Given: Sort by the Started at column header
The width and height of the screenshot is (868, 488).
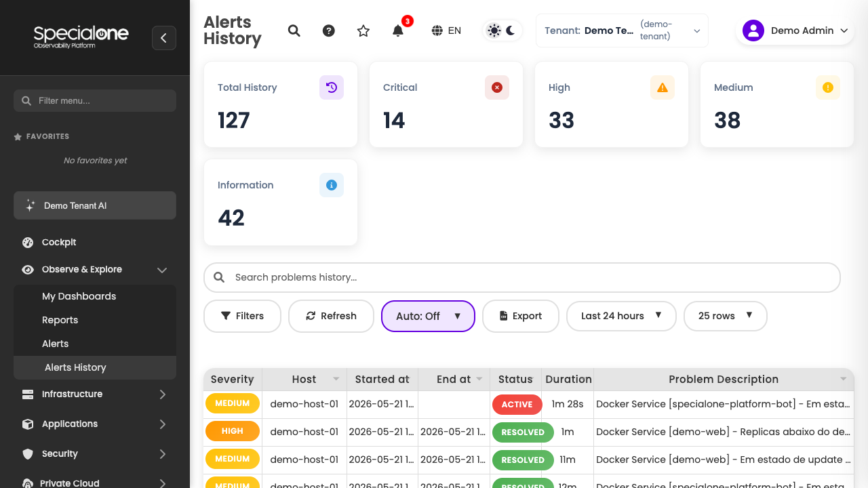Looking at the screenshot, I should tap(382, 380).
